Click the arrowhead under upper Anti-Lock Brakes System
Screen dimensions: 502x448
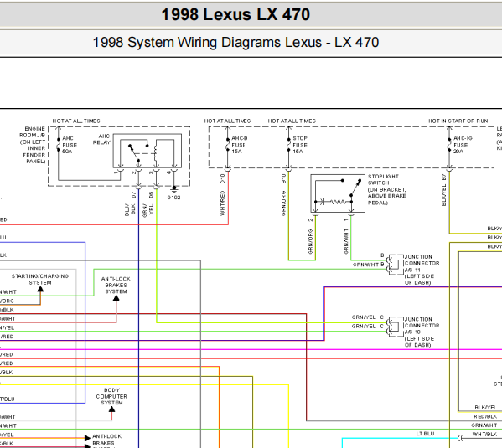[x=116, y=298]
